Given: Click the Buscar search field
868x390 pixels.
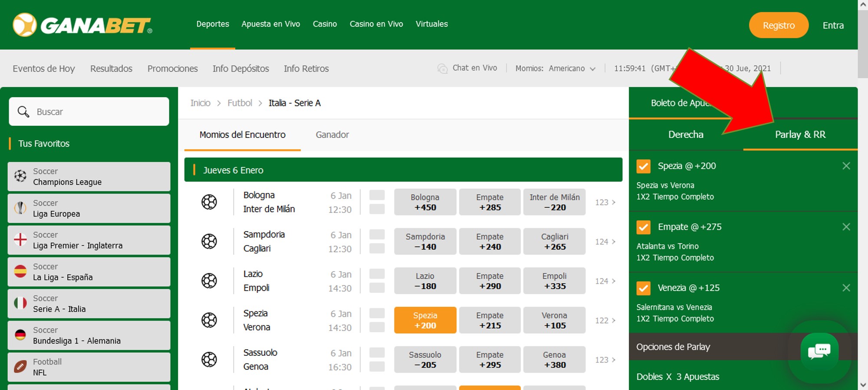Looking at the screenshot, I should click(89, 111).
